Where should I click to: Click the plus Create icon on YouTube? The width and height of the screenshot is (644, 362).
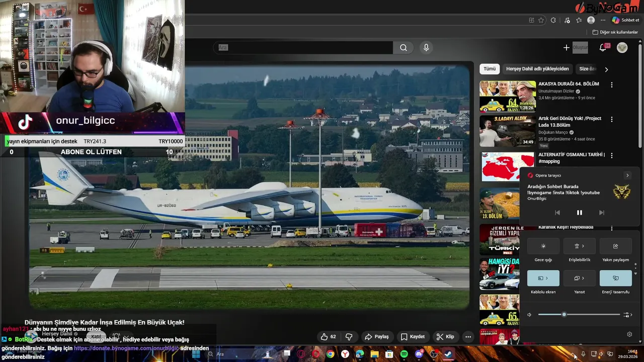tap(567, 47)
